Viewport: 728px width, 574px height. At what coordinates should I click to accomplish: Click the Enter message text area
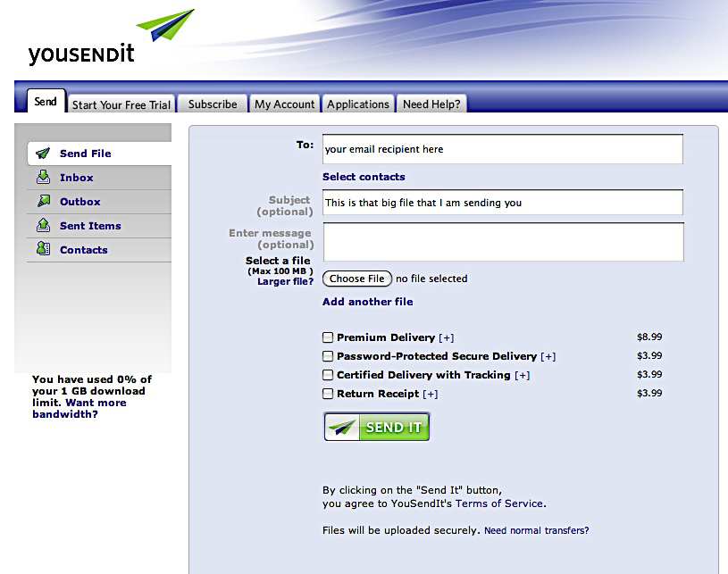pos(503,242)
